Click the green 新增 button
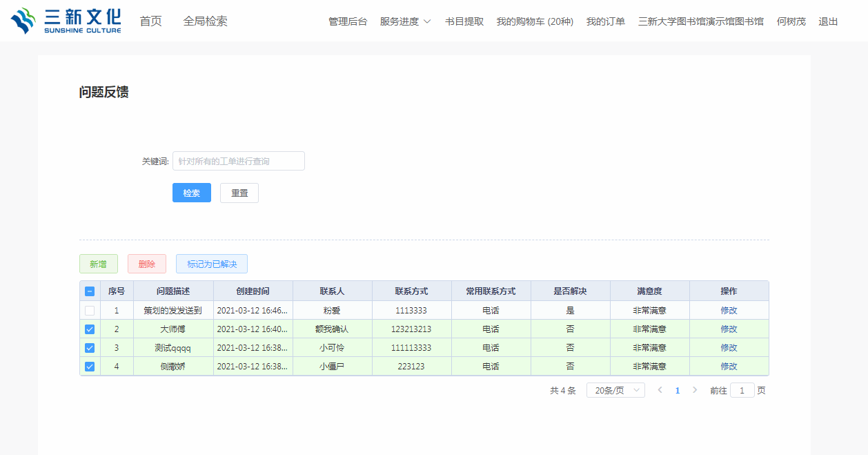868x455 pixels. [98, 264]
